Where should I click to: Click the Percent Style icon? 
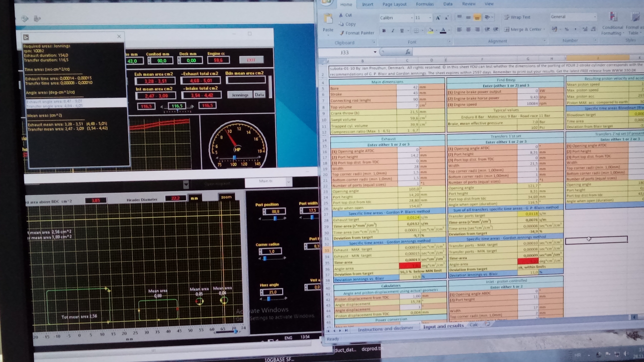point(567,29)
